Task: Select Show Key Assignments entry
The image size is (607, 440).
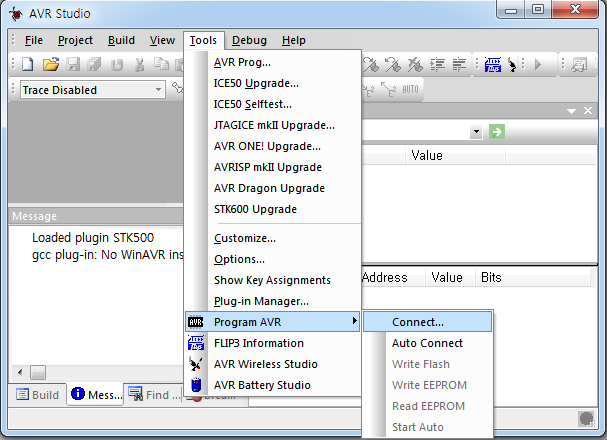Action: [273, 280]
